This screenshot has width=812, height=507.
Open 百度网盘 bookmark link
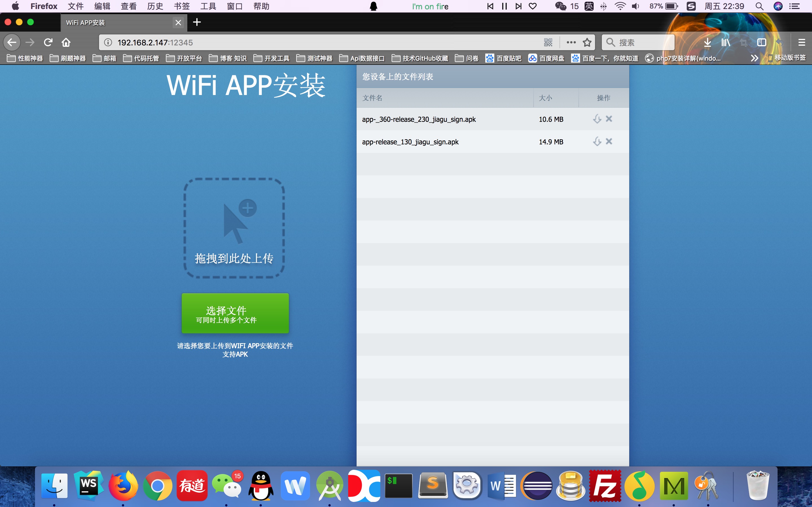(x=546, y=58)
